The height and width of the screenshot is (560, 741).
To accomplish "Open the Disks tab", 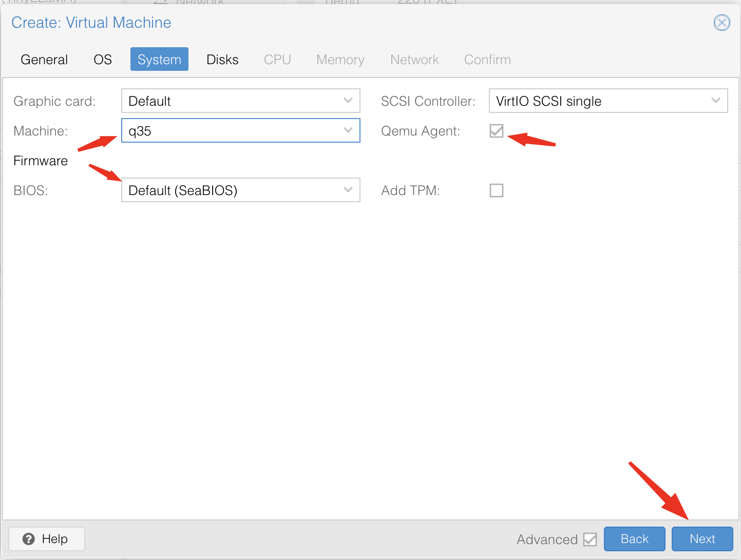I will (222, 60).
